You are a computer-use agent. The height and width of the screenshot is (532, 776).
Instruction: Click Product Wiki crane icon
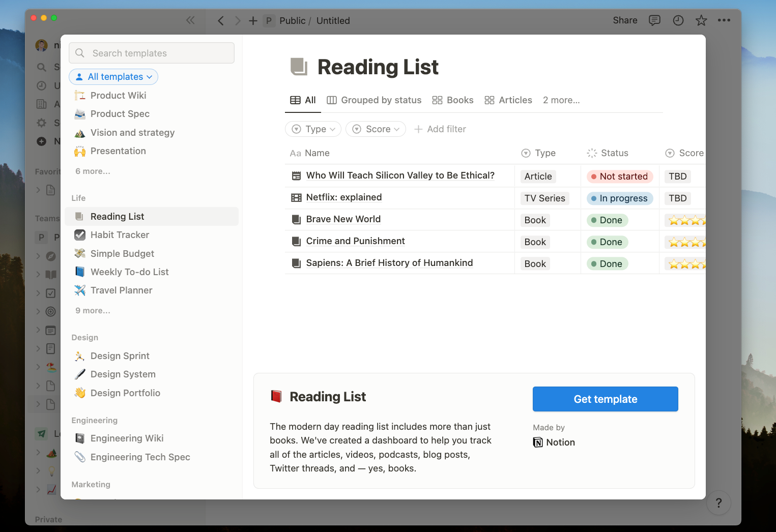(80, 96)
